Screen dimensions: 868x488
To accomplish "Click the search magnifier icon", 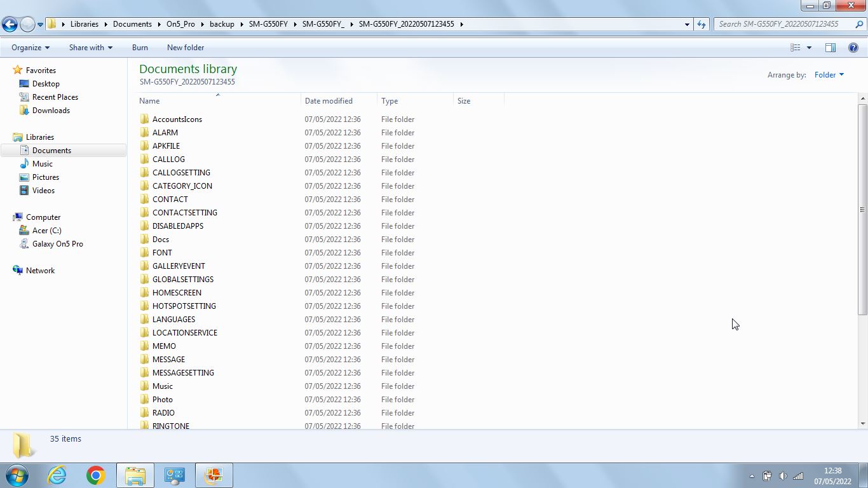I will click(860, 24).
